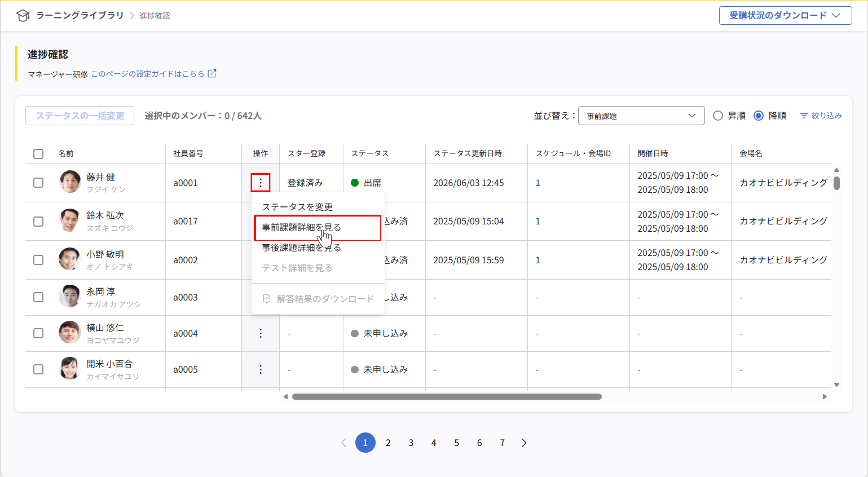Click the 未申し込み status for 横山 悠仁
This screenshot has height=477, width=868.
pyautogui.click(x=379, y=333)
